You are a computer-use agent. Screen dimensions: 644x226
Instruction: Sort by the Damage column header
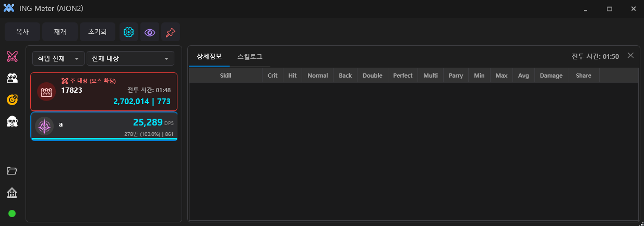tap(551, 76)
